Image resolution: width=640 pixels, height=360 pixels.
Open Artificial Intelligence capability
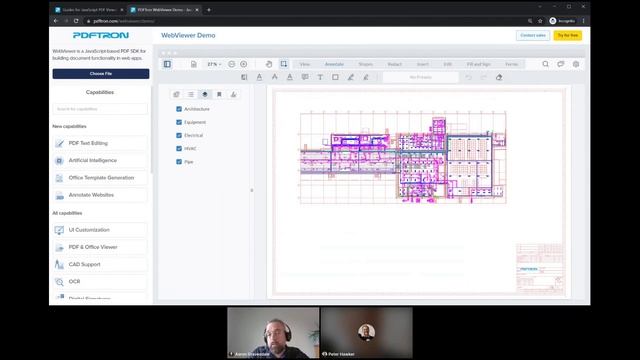(x=100, y=160)
